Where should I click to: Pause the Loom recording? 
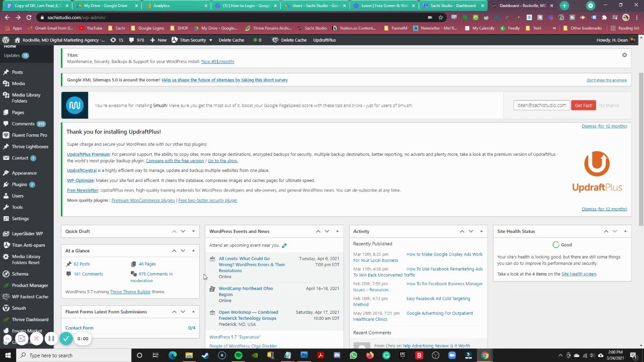(51, 339)
